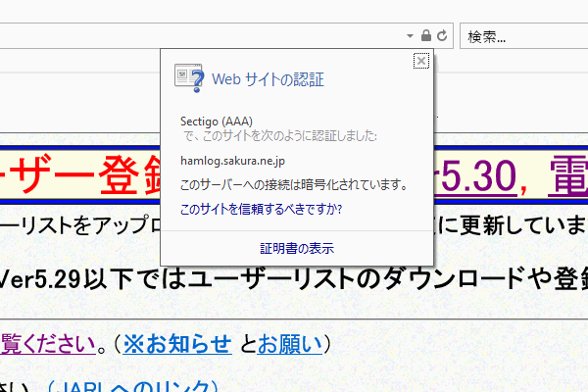This screenshot has height=392, width=588.
Task: Focus the '検索...' search box
Action: click(x=524, y=36)
